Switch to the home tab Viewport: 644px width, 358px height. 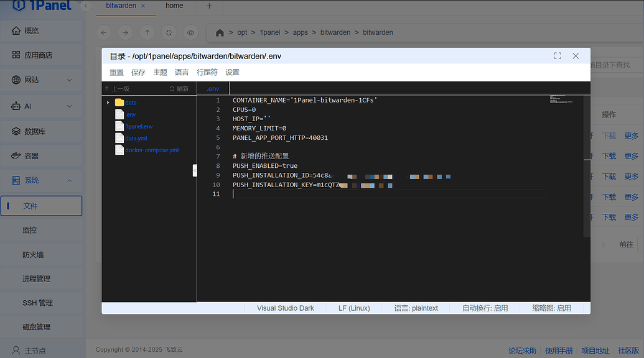(174, 6)
